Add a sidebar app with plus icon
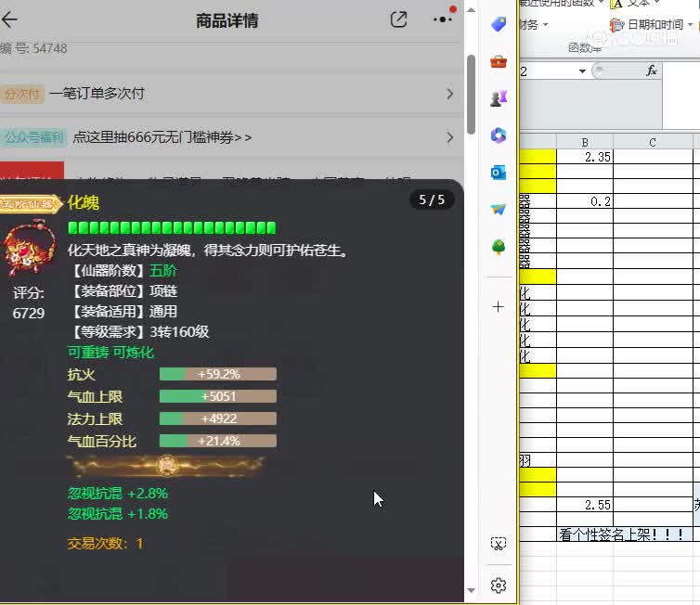 [x=499, y=307]
